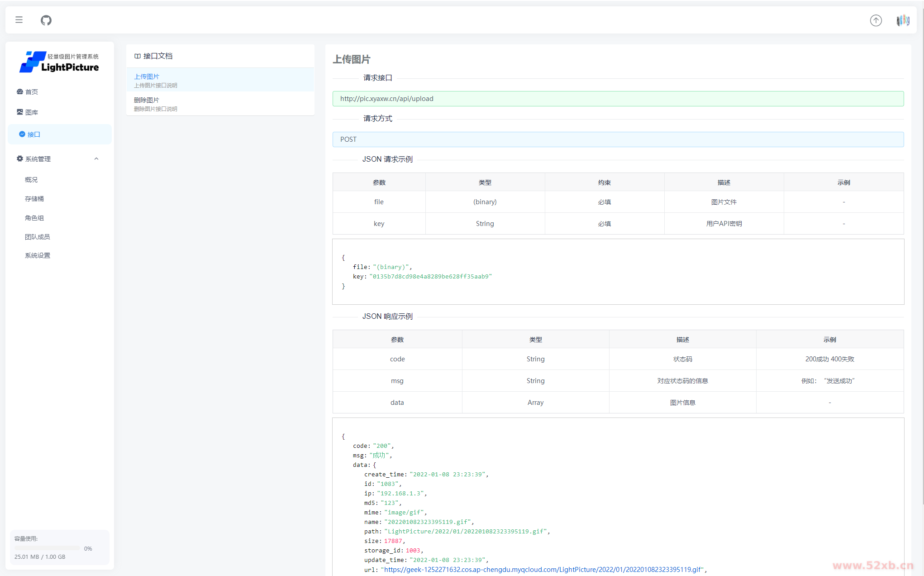Click the COS image URL link
This screenshot has height=576, width=924.
[x=543, y=569]
